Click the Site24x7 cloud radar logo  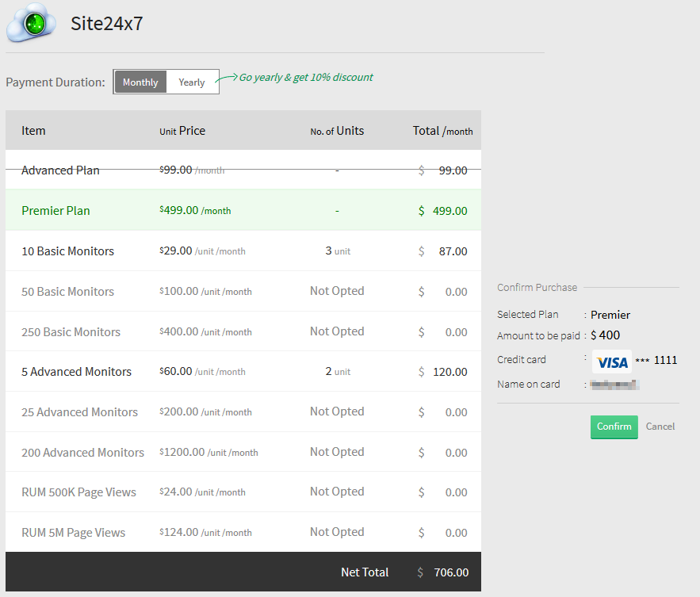click(x=32, y=24)
